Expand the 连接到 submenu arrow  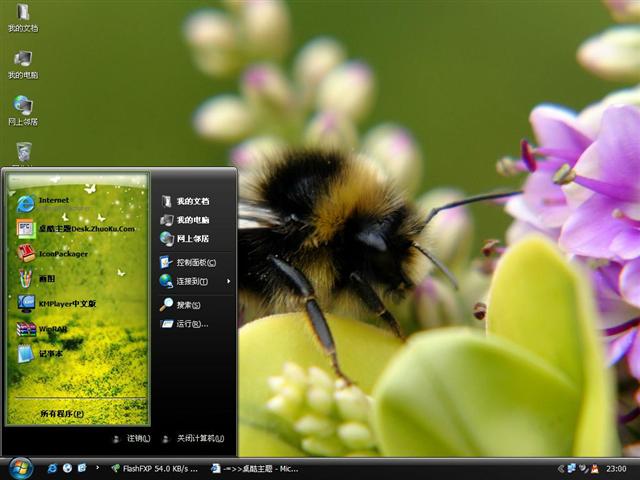(228, 281)
